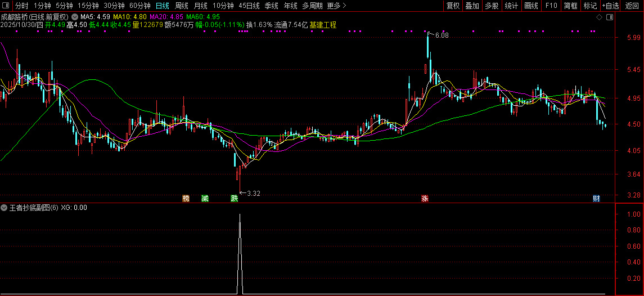Open the MA indicator settings dropdown circle

[75, 17]
